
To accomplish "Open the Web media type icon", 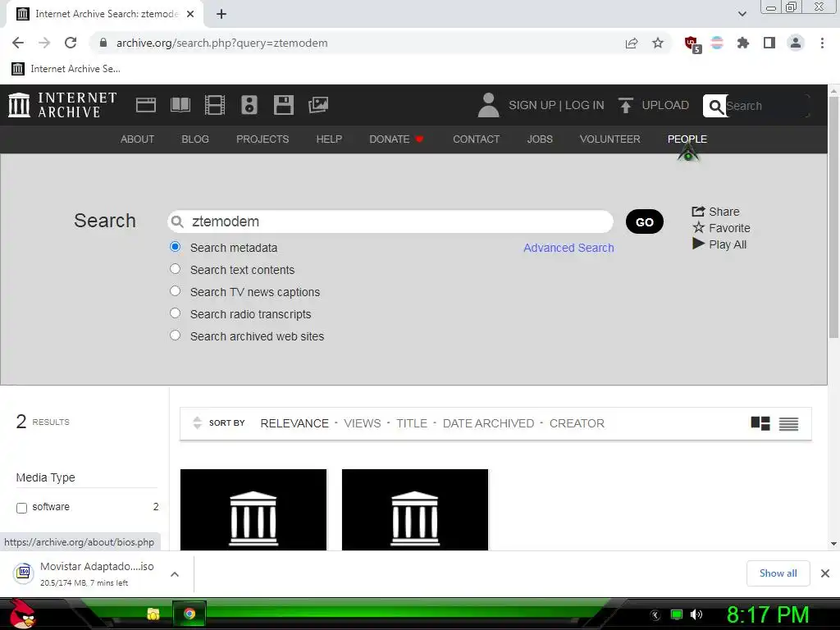I will [146, 105].
